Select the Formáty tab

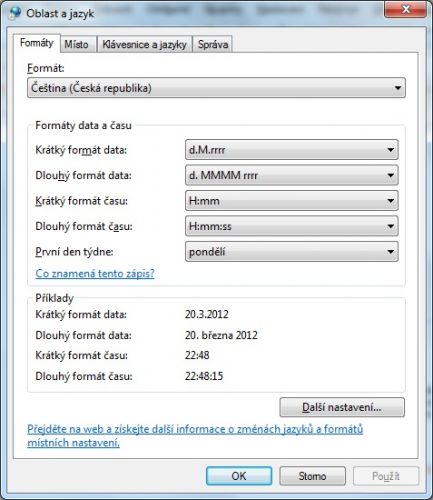[37, 43]
